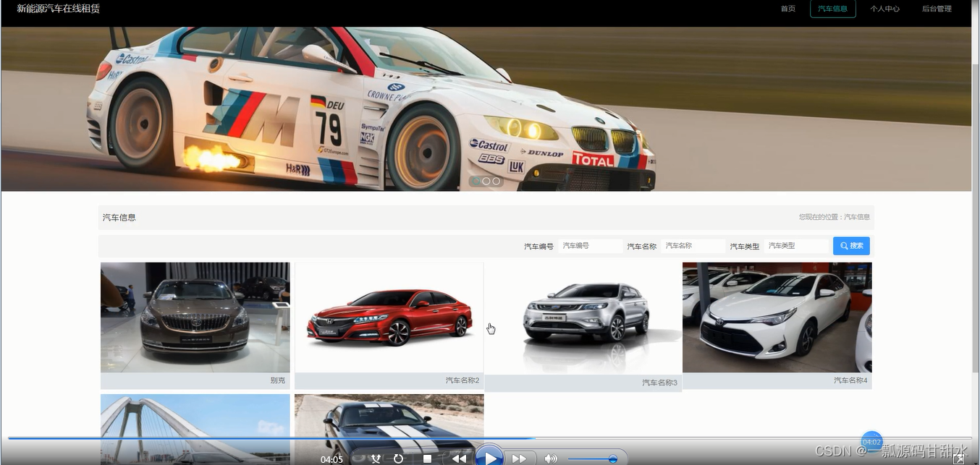The height and width of the screenshot is (465, 980).
Task: Click the 别克 caption label
Action: 278,380
